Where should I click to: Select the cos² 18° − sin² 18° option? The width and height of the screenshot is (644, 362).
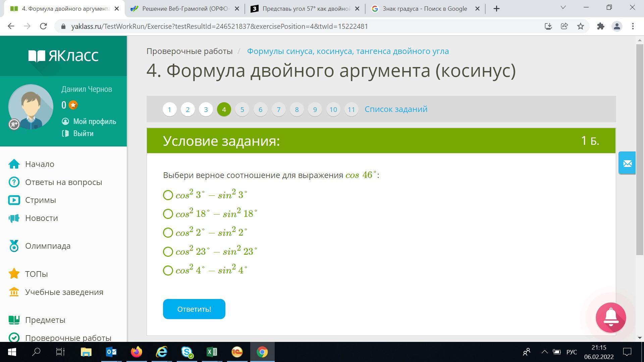tap(168, 214)
